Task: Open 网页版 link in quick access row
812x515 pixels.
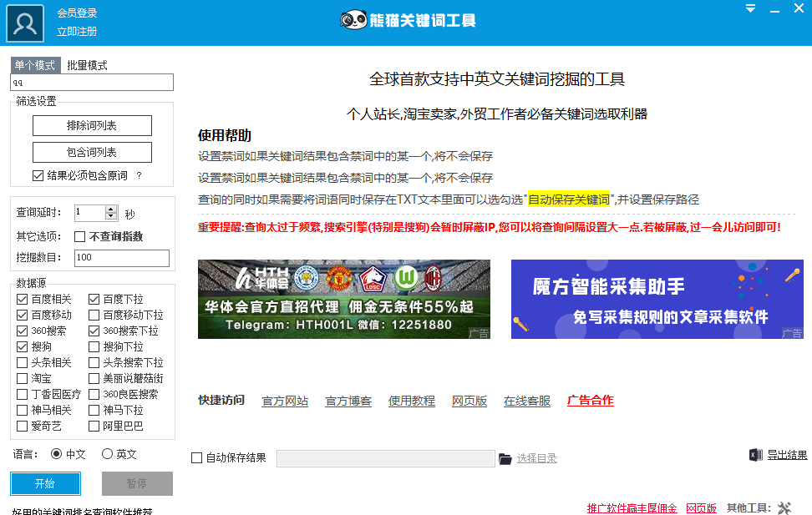Action: [x=469, y=401]
